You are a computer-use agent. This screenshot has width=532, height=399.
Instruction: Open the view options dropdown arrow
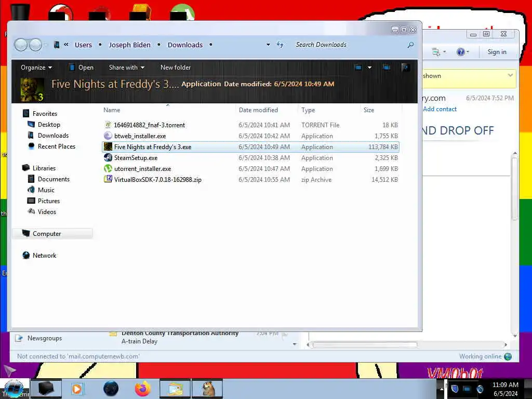369,68
